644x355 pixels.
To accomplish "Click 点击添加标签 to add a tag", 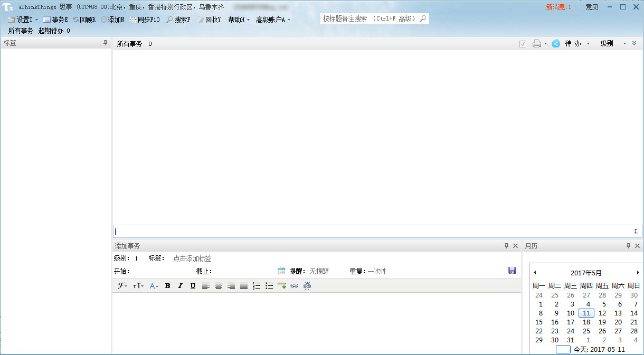I will coord(192,258).
